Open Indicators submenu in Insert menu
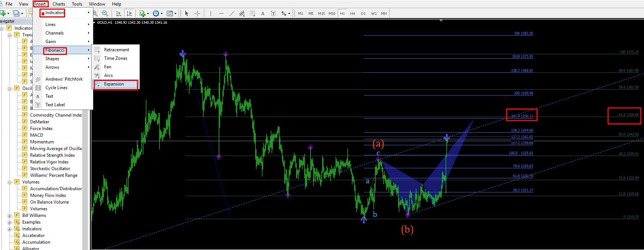644x250 pixels. click(63, 13)
